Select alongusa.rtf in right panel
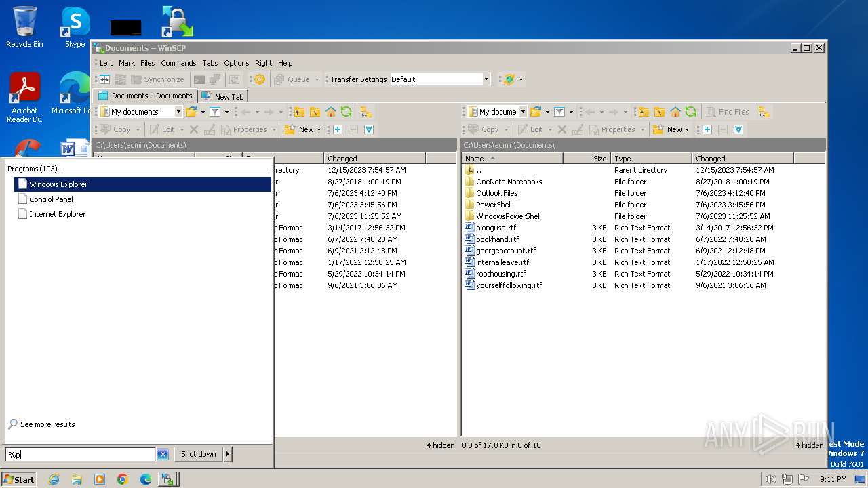 tap(496, 228)
